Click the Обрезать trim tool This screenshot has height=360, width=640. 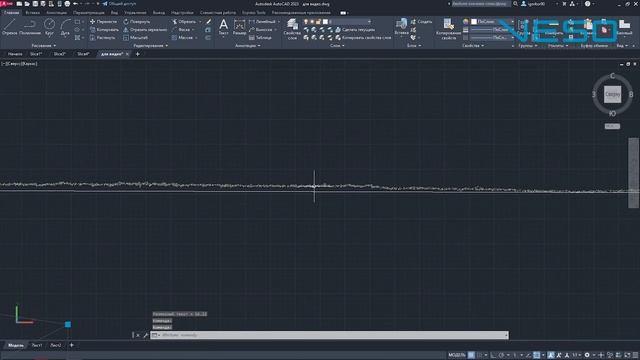pos(184,22)
